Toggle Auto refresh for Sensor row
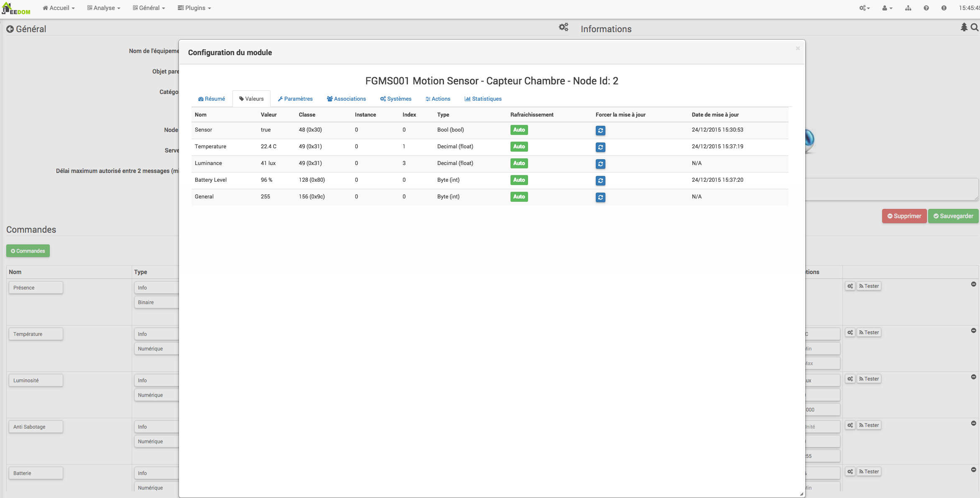Viewport: 980px width, 498px height. pyautogui.click(x=519, y=130)
